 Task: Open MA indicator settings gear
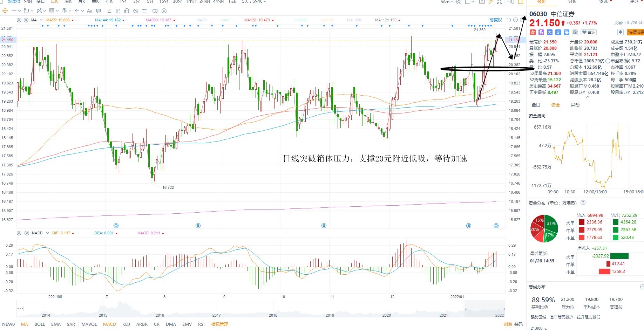tap(19, 20)
